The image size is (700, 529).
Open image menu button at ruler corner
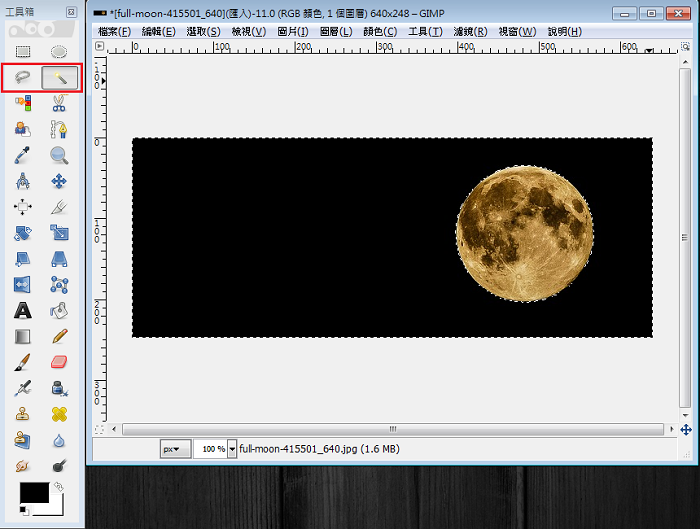tap(100, 46)
